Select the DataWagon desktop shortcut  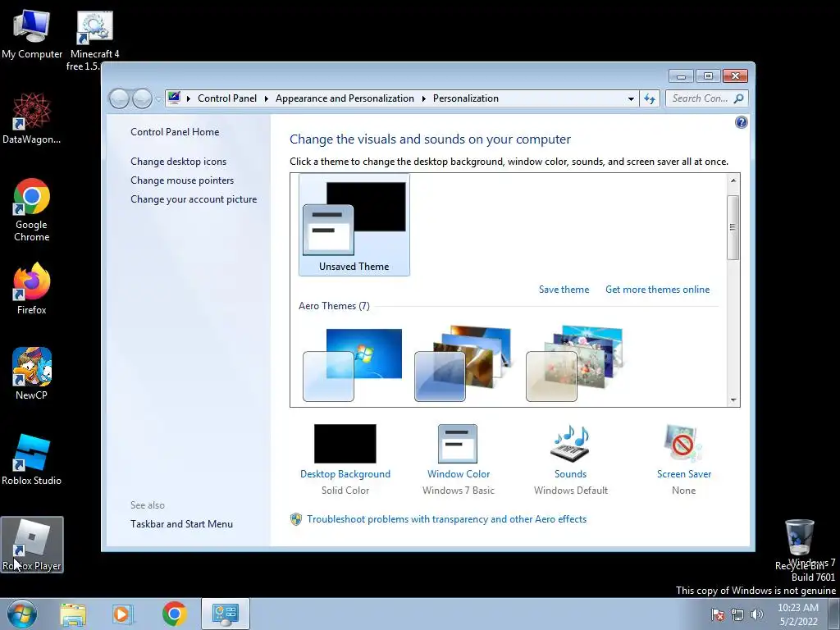point(32,118)
